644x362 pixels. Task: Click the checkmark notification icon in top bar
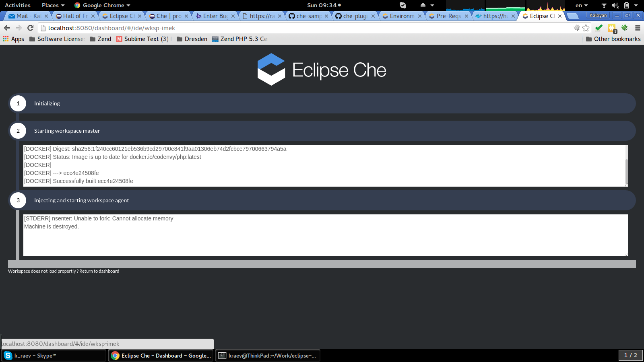click(x=403, y=5)
